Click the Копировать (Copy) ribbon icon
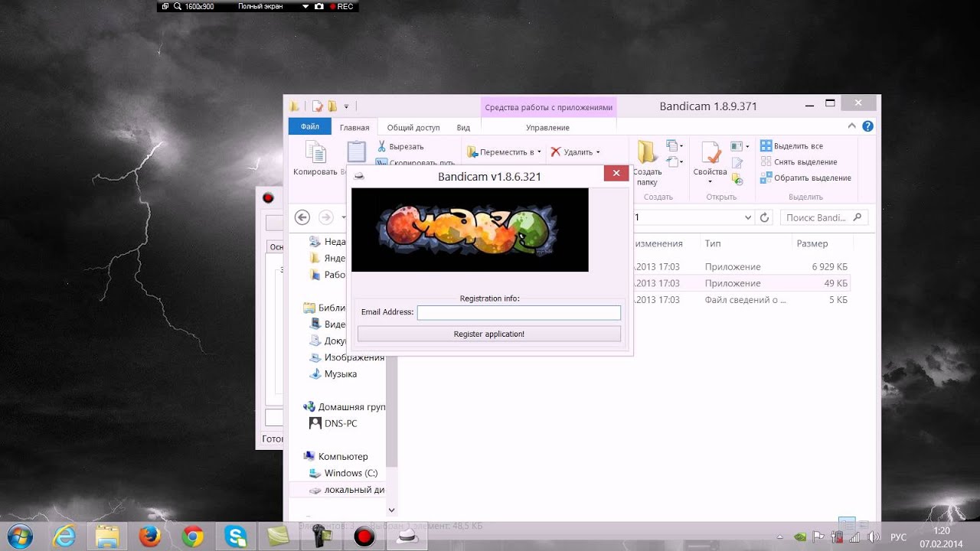980x551 pixels. 315,152
